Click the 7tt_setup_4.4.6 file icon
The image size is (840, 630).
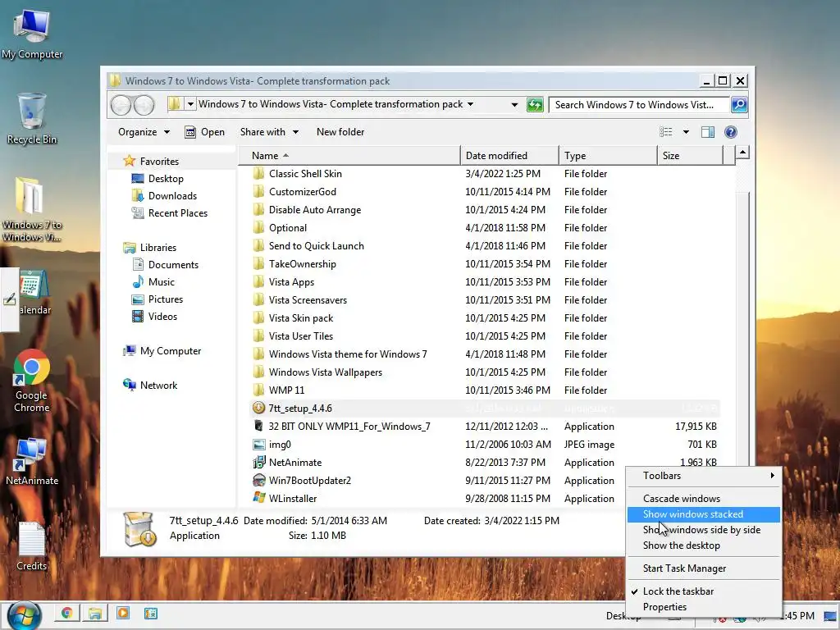click(258, 409)
